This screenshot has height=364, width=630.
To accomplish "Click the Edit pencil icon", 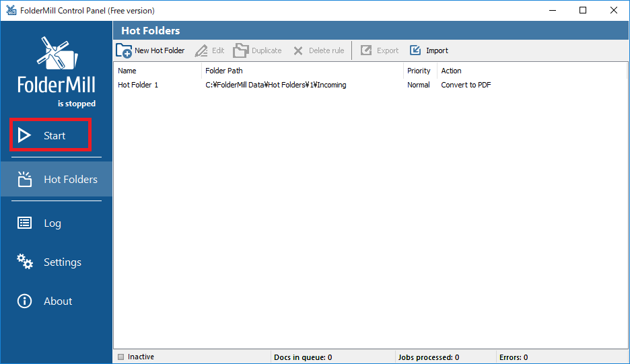I will tap(201, 50).
